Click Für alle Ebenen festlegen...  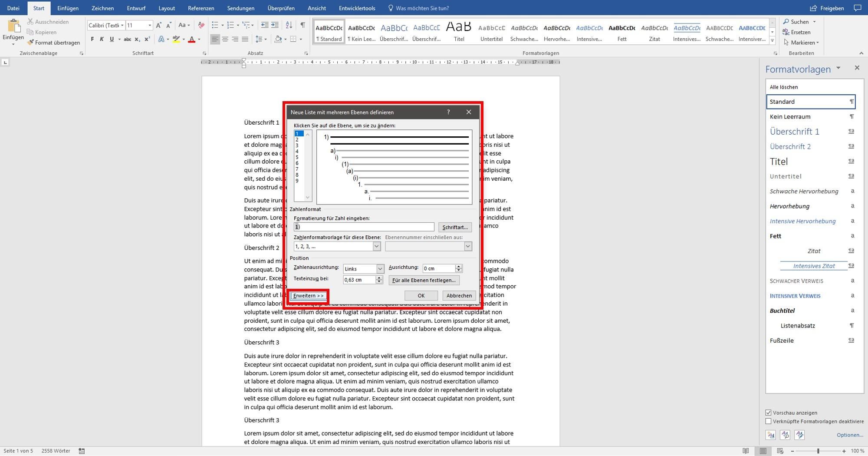(x=424, y=281)
